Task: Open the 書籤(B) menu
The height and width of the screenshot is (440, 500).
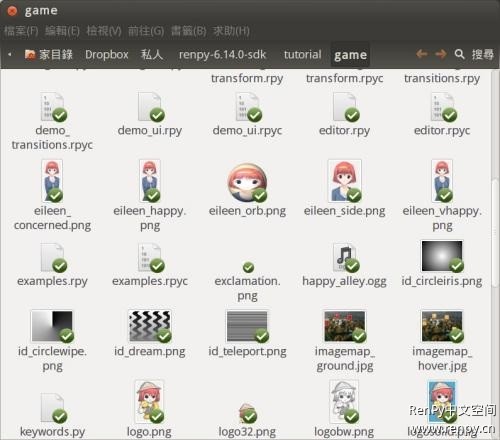Action: 189,31
